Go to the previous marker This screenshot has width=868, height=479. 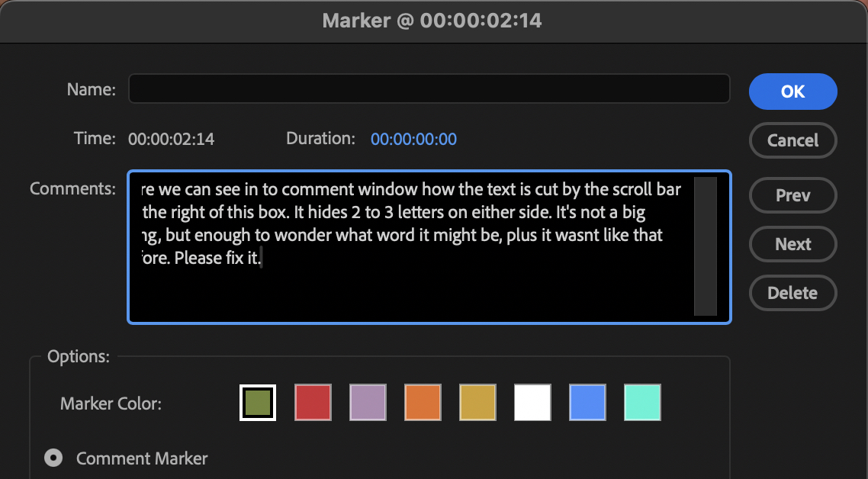(792, 195)
